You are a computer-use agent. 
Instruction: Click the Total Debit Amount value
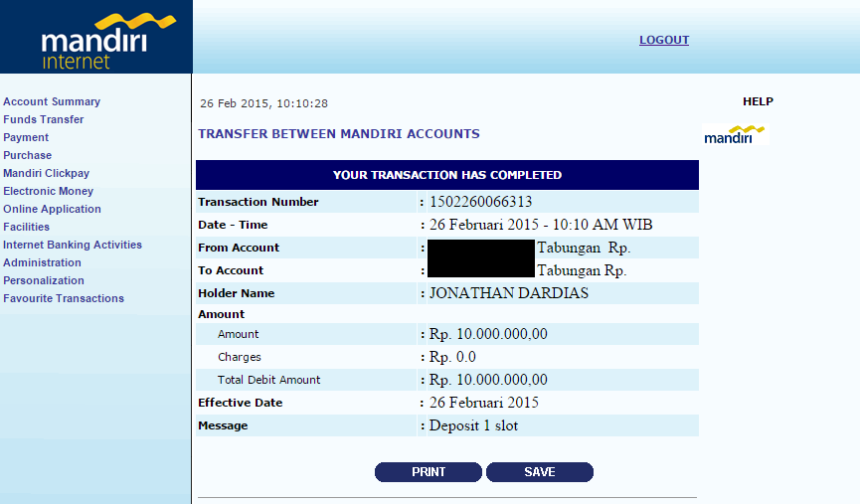[x=488, y=380]
